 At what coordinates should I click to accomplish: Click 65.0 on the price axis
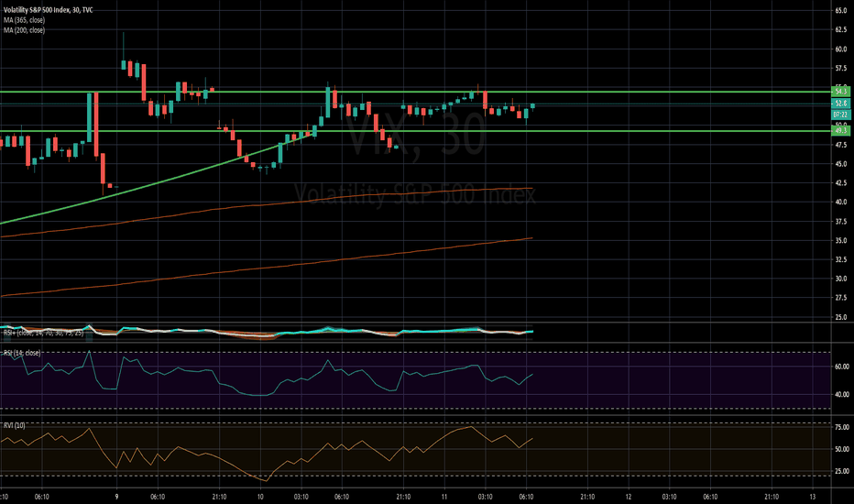coord(841,10)
